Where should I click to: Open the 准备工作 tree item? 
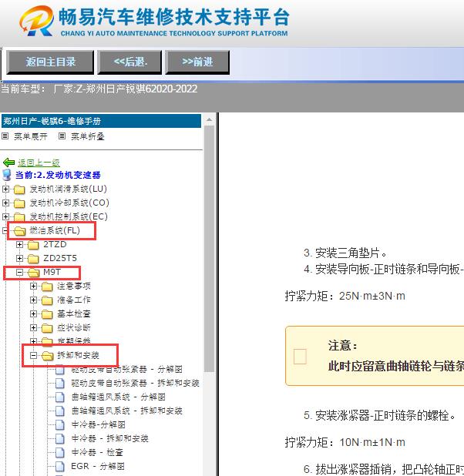[74, 300]
